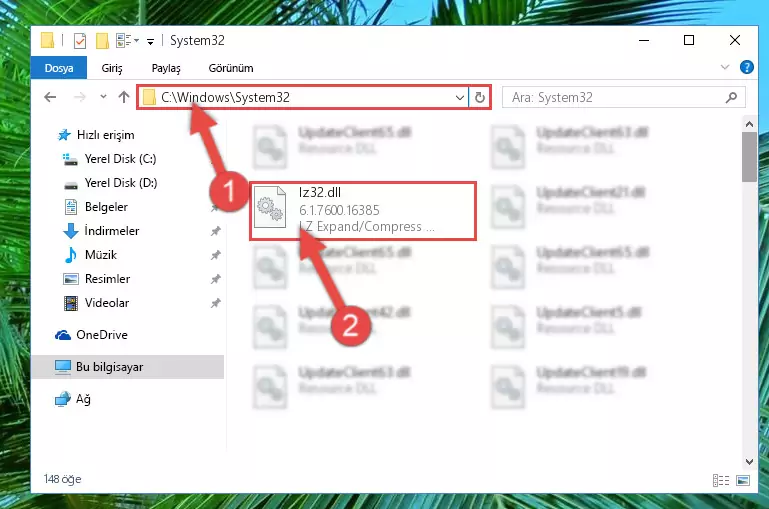This screenshot has height=509, width=769.
Task: Click the Bu bilgisayar monitor icon
Action: (x=63, y=367)
